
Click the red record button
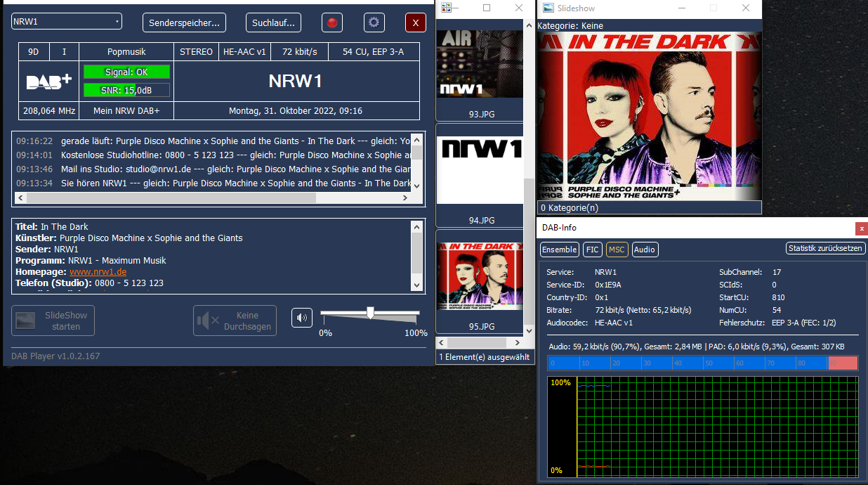(332, 22)
